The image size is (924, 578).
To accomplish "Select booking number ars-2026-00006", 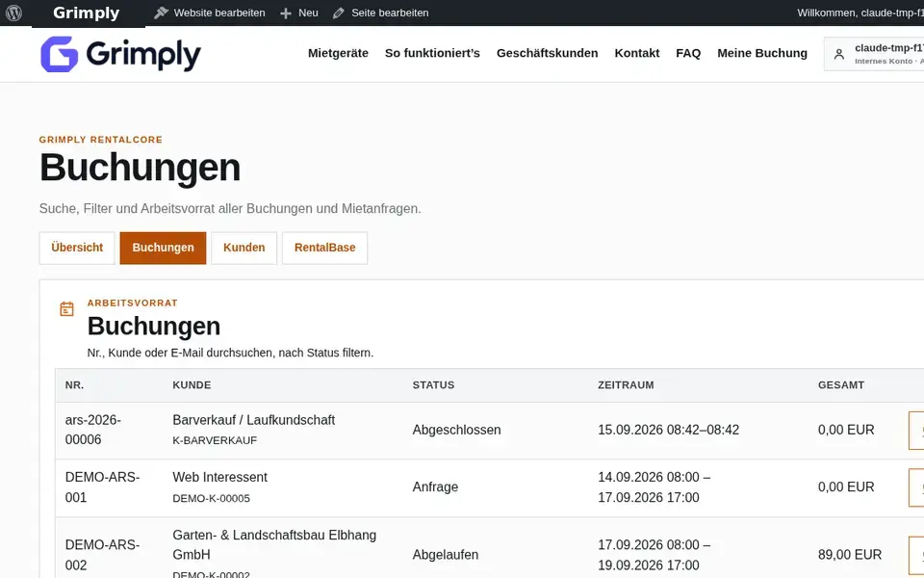I will click(x=93, y=430).
